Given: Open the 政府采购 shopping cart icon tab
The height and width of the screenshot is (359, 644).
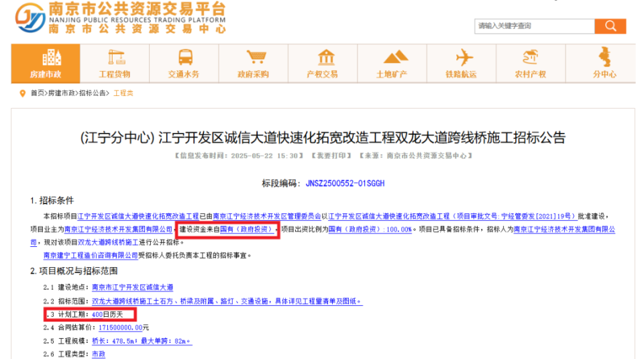Looking at the screenshot, I should [x=254, y=64].
